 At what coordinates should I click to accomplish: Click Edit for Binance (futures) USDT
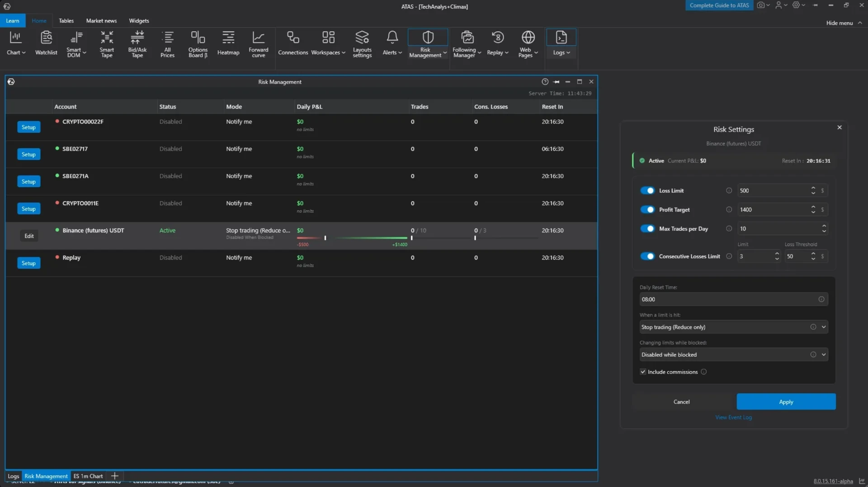[x=29, y=236]
